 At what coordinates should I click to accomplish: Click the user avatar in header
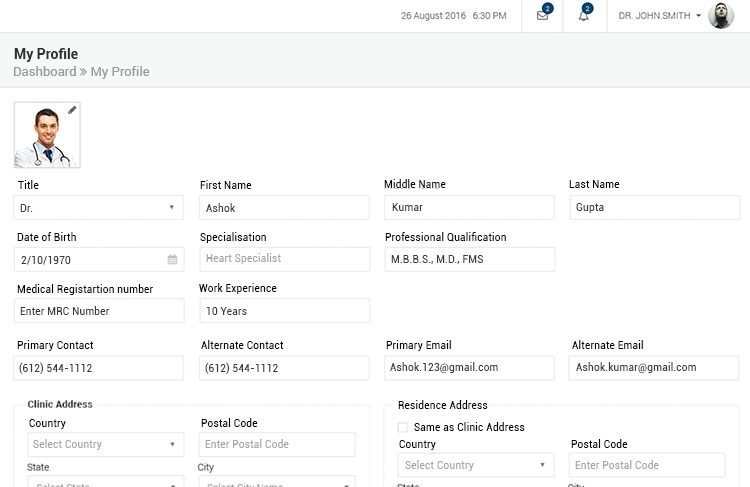click(x=721, y=15)
